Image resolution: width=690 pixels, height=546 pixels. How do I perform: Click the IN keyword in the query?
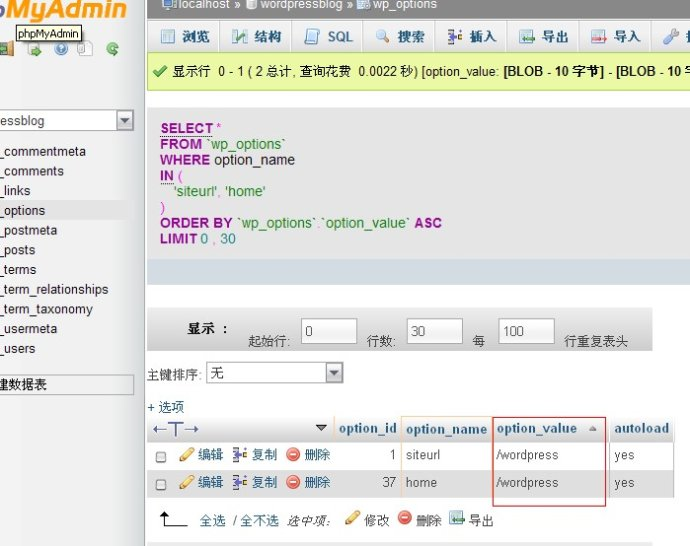coord(167,176)
